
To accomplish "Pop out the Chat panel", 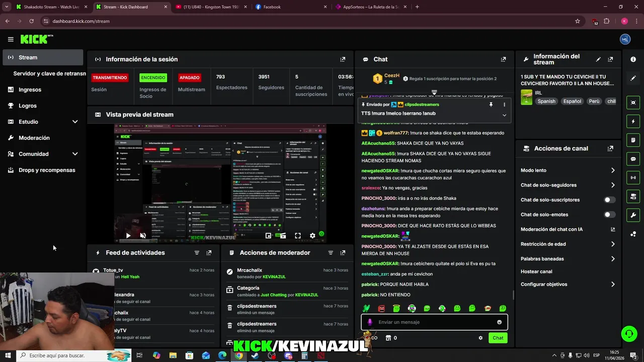I will click(x=503, y=59).
